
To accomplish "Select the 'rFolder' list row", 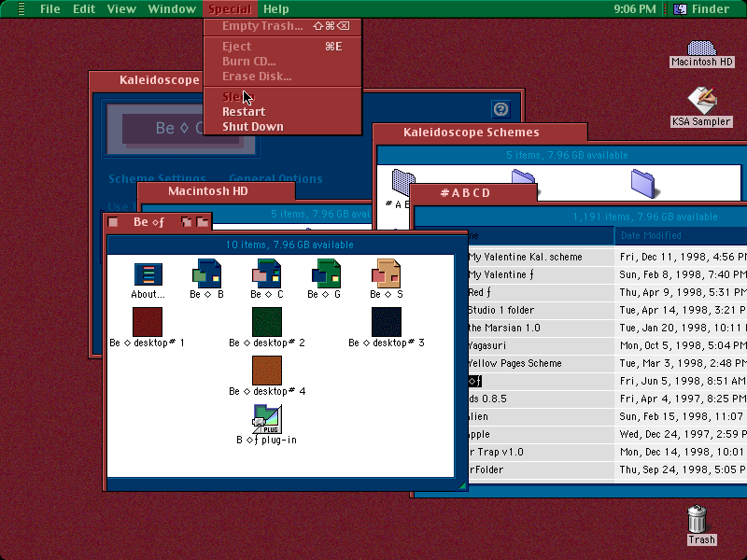I will 486,469.
